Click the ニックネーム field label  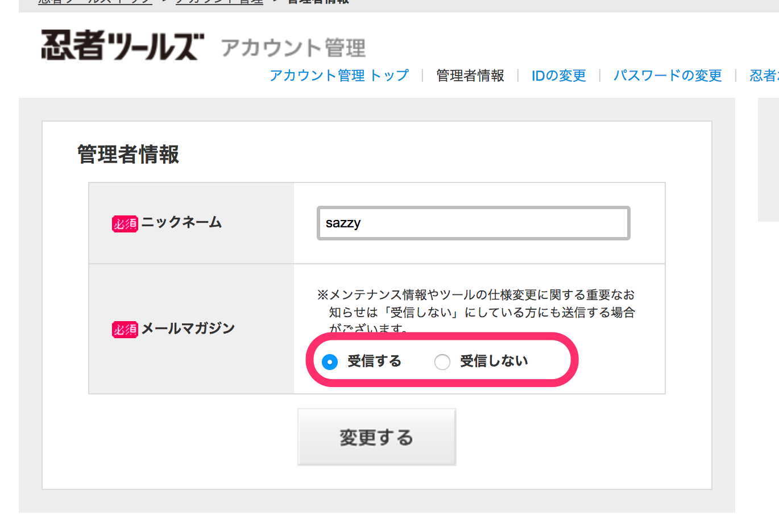tap(181, 222)
